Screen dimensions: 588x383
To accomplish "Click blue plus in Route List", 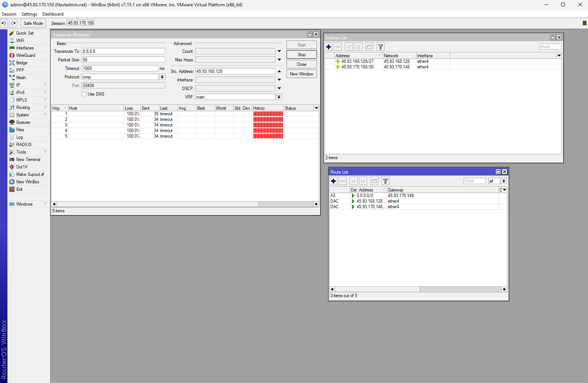I will tap(333, 181).
